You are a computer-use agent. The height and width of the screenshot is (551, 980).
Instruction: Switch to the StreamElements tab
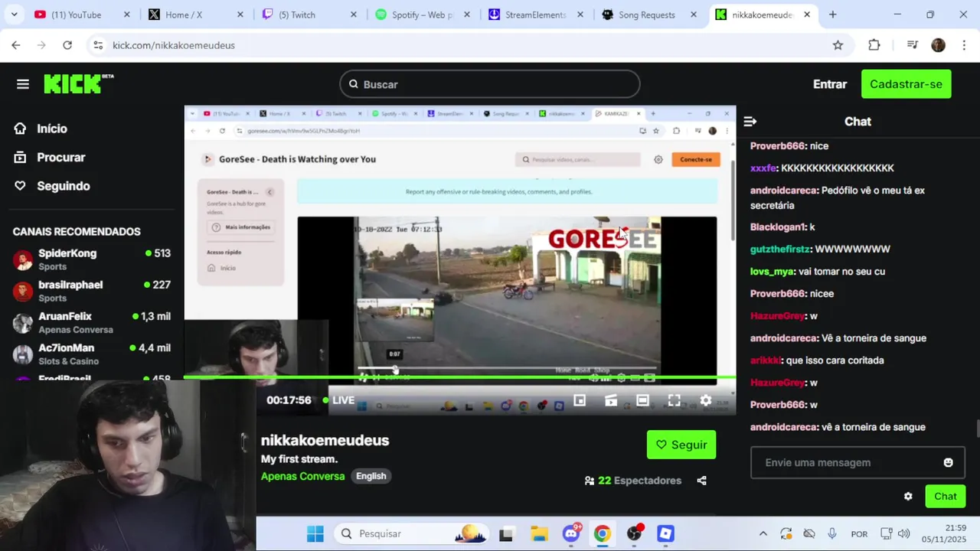point(535,15)
